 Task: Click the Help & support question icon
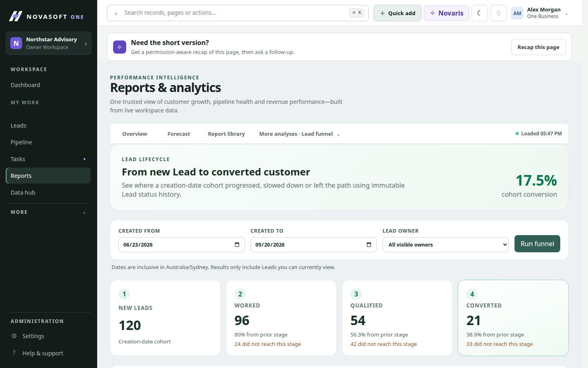(14, 353)
